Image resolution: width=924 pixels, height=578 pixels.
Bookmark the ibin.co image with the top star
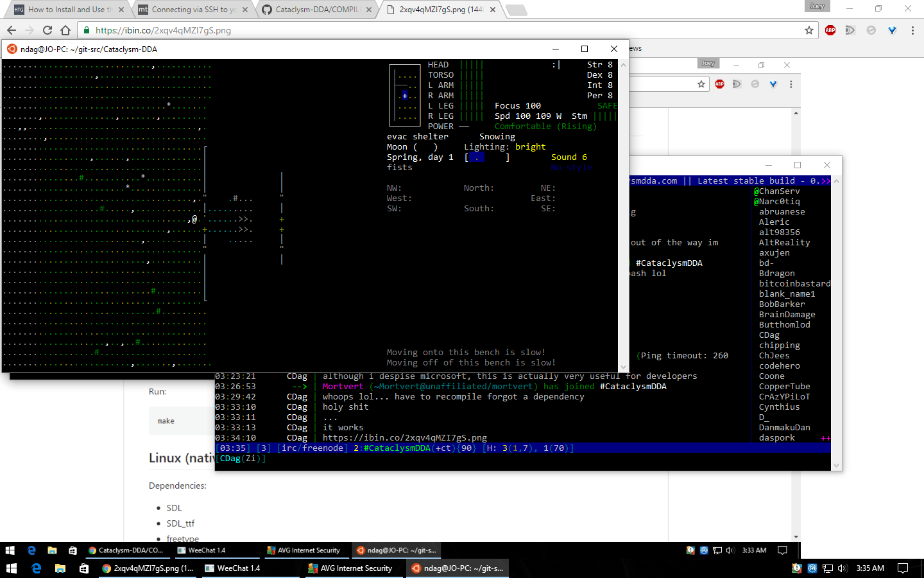(809, 30)
